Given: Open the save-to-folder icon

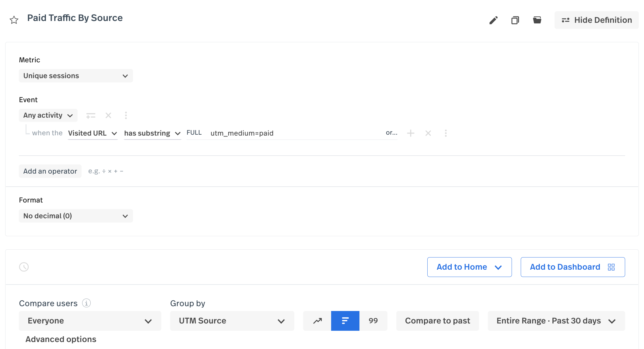Looking at the screenshot, I should pos(537,20).
